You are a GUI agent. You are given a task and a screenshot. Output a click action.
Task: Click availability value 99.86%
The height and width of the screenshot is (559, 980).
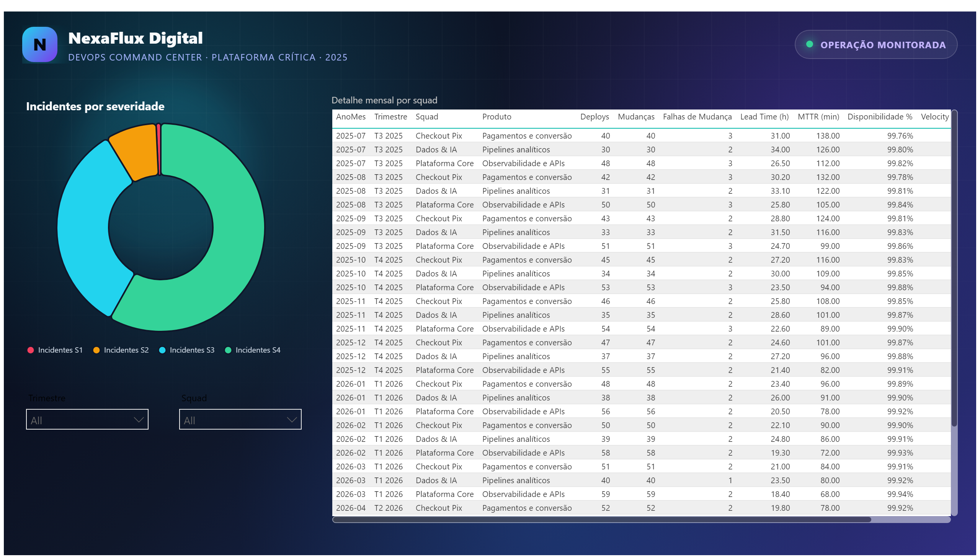(900, 246)
